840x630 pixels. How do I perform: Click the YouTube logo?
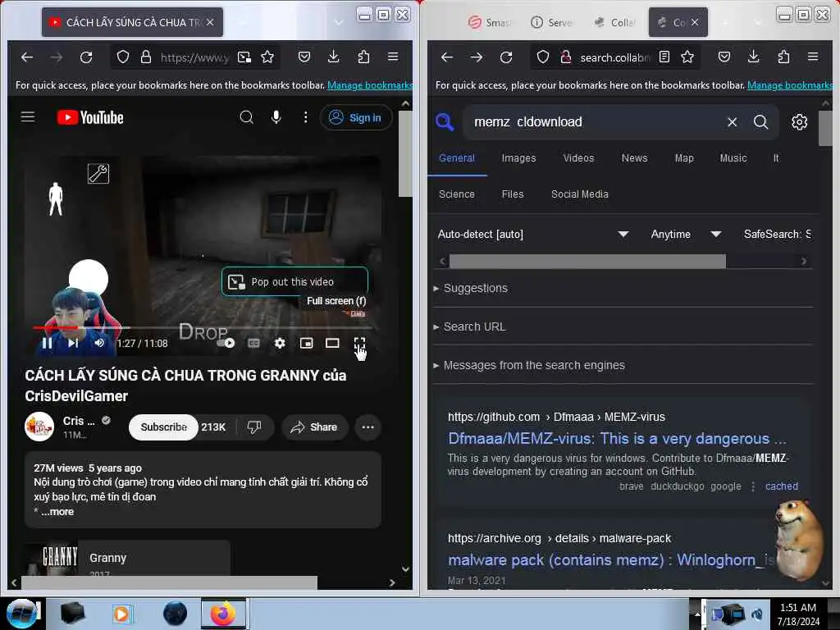pyautogui.click(x=90, y=117)
